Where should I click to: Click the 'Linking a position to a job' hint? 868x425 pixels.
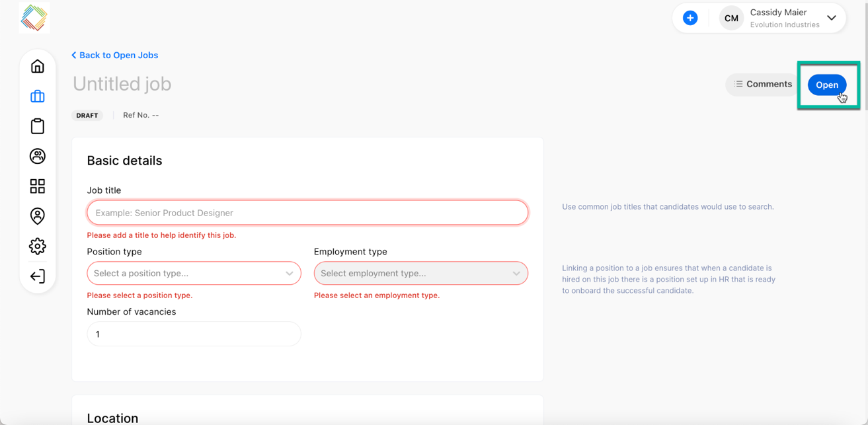pos(668,280)
